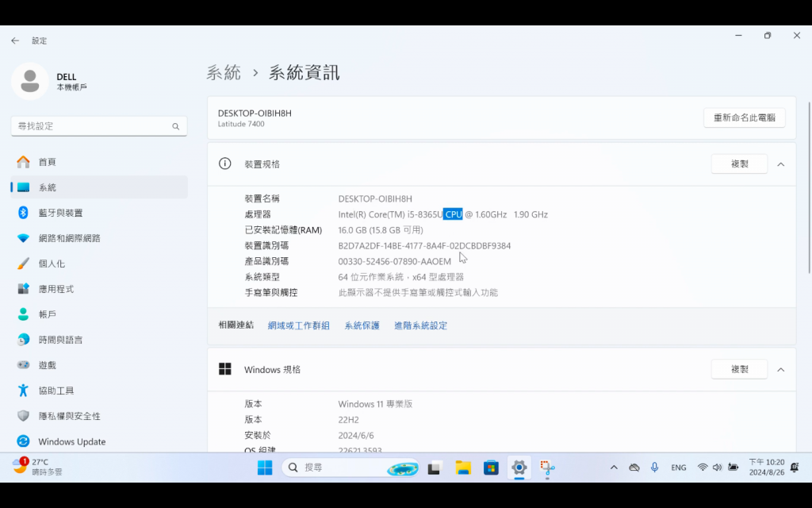Click the game controller icon
Image resolution: width=812 pixels, height=508 pixels.
tap(23, 365)
